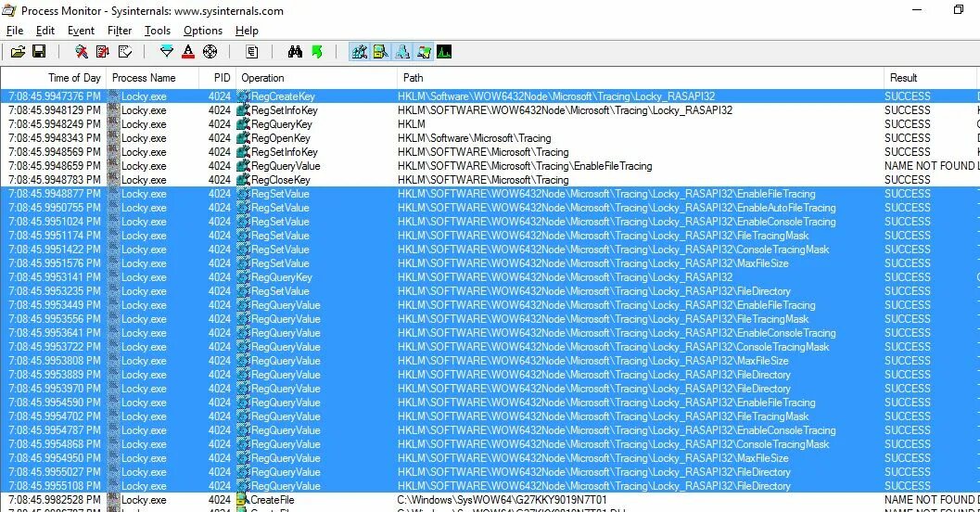The image size is (980, 512).
Task: Click the RegSetValue cell at 7:08:45.9951576 PM
Action: coord(280,263)
